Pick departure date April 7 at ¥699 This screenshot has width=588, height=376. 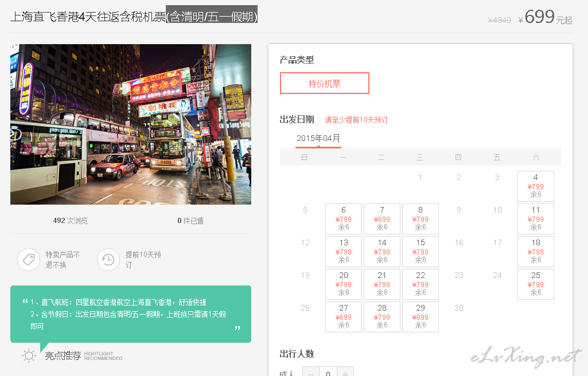point(381,219)
